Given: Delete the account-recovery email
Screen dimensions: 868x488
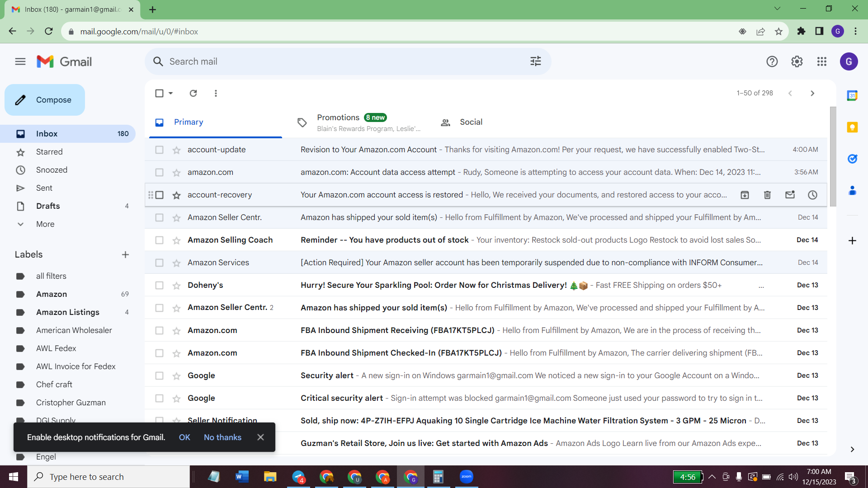Looking at the screenshot, I should click(x=767, y=195).
